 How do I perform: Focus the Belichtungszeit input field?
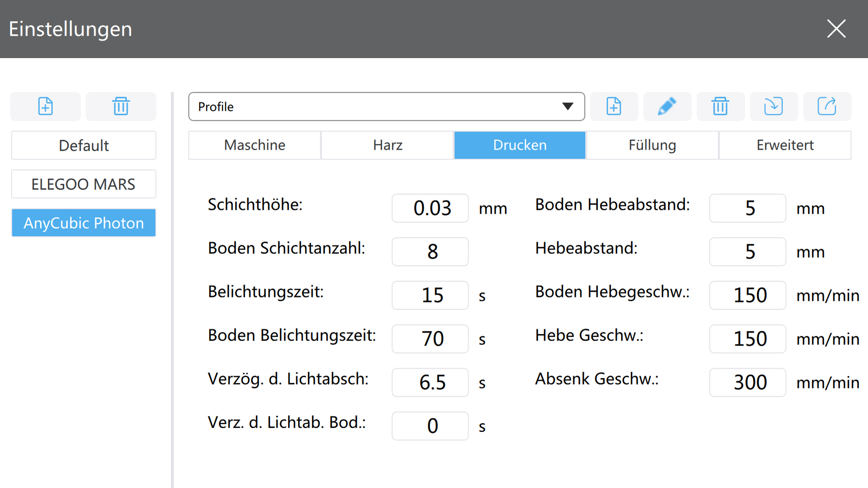(430, 296)
